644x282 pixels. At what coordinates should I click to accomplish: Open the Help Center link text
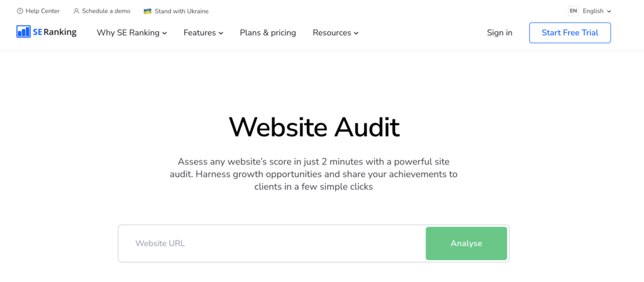click(43, 11)
